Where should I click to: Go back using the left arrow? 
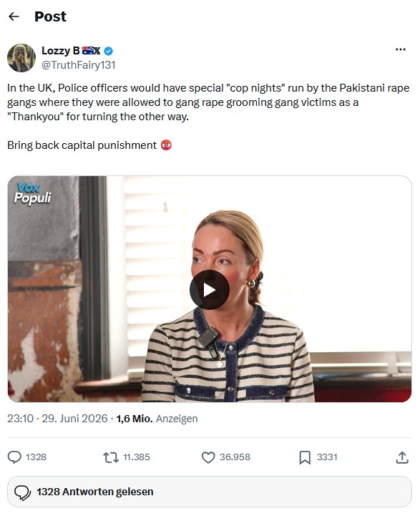[x=14, y=16]
